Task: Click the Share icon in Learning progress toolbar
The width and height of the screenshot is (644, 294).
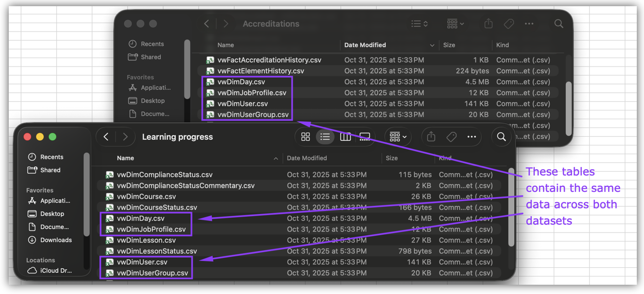Action: [431, 137]
